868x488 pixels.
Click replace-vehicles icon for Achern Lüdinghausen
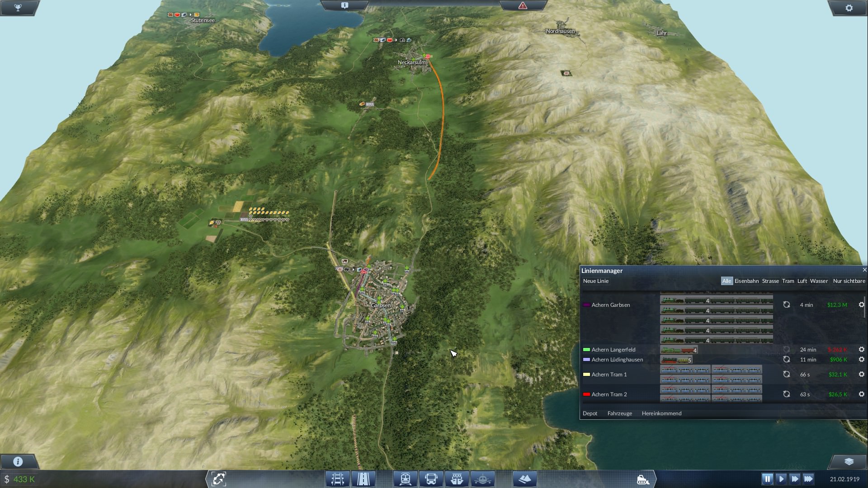coord(787,359)
